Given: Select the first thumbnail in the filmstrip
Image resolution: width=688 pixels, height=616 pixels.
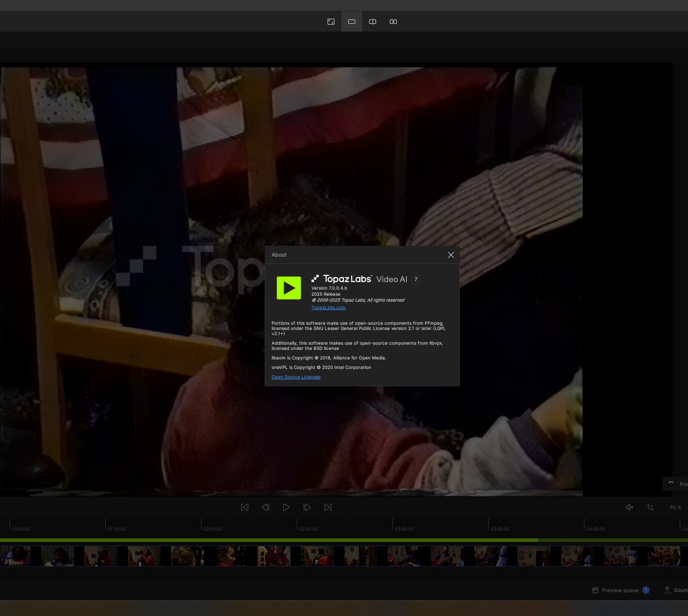Looking at the screenshot, I should click(15, 556).
